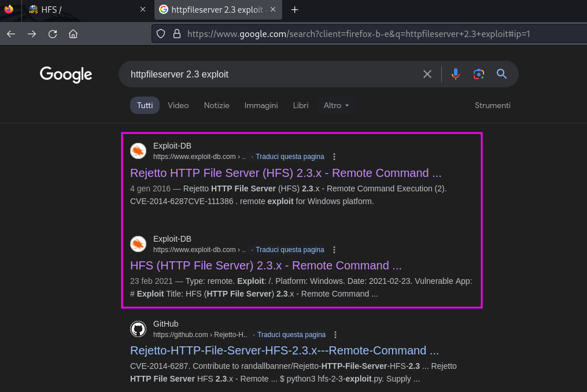
Task: Open Google Lens image search
Action: pos(479,74)
